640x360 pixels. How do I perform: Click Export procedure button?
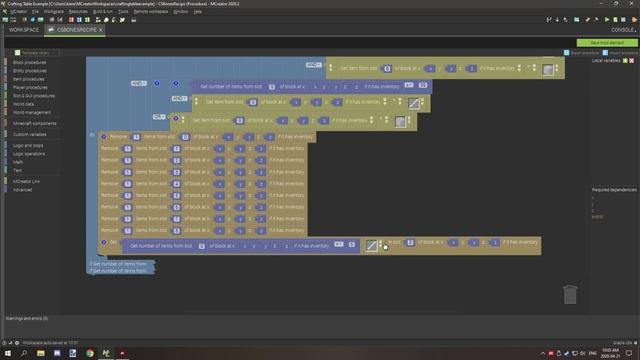(582, 53)
